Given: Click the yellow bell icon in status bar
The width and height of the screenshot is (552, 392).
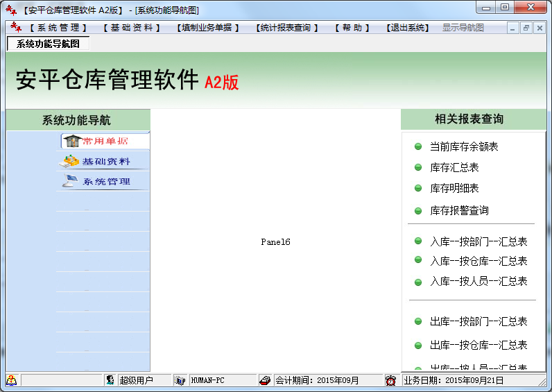Looking at the screenshot, I should [x=11, y=380].
